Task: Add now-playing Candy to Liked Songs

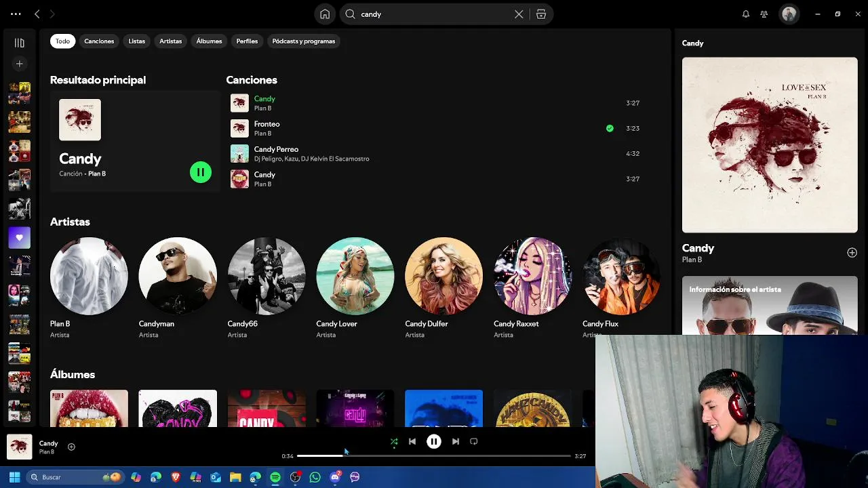Action: (71, 447)
